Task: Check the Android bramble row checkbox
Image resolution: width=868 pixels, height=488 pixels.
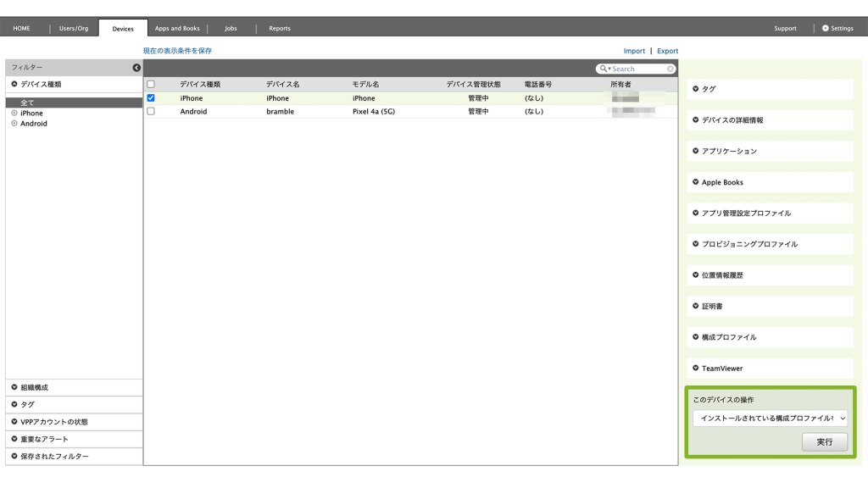Action: click(151, 111)
